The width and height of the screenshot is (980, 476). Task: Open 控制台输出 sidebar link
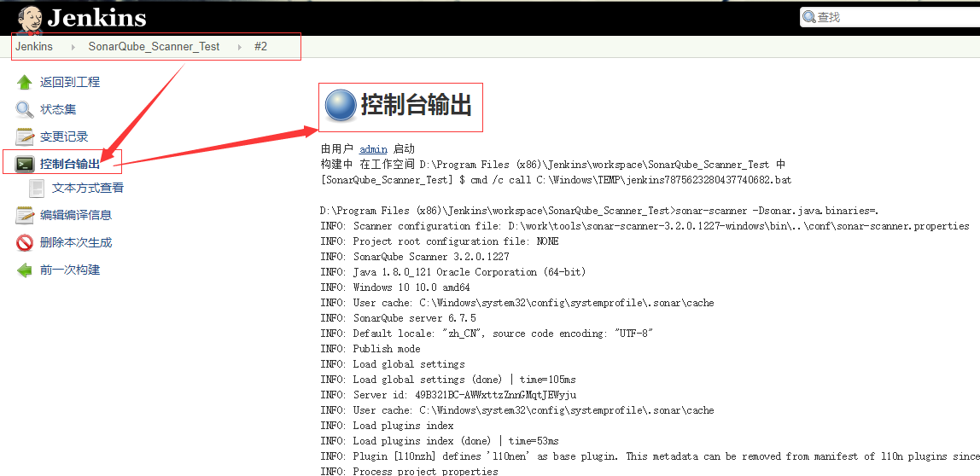[x=70, y=165]
